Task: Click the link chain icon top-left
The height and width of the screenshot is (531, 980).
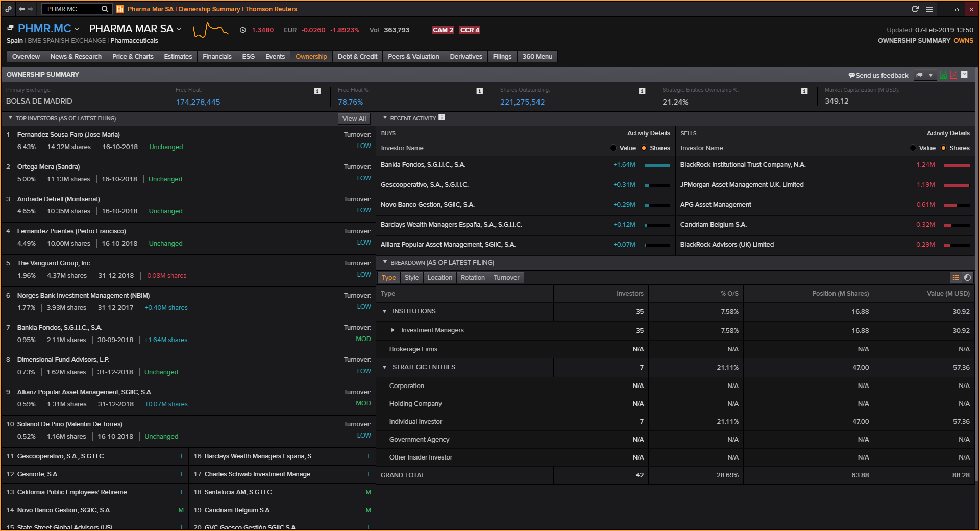Action: (9, 9)
